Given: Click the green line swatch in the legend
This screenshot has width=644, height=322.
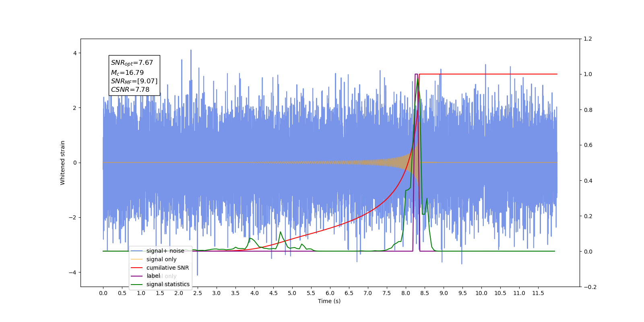Looking at the screenshot, I should [x=137, y=284].
